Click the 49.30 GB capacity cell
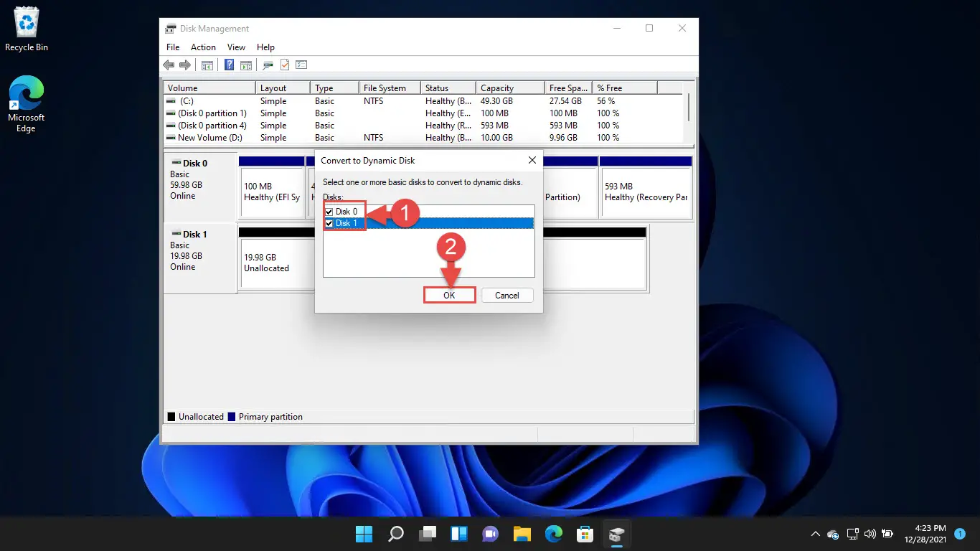 (x=496, y=101)
